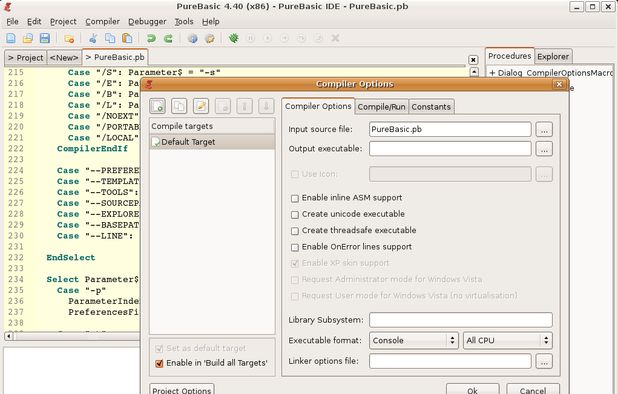The width and height of the screenshot is (618, 394).
Task: Click Request Administrator mode for Windows Vista checkbox
Action: 294,280
